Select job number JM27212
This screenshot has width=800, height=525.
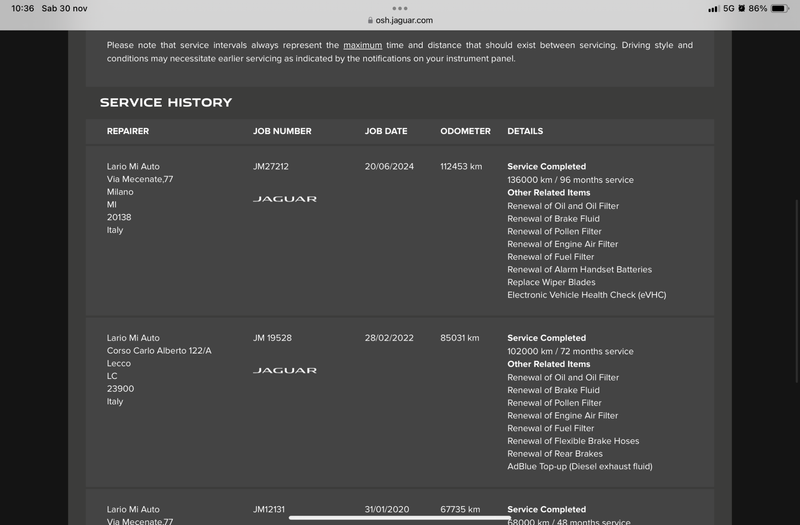tap(270, 166)
